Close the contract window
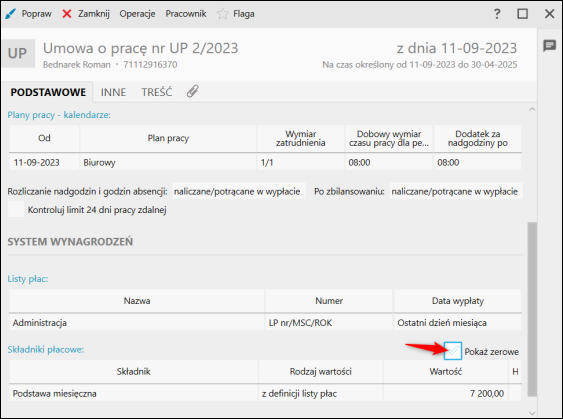563x419 pixels. tap(549, 14)
